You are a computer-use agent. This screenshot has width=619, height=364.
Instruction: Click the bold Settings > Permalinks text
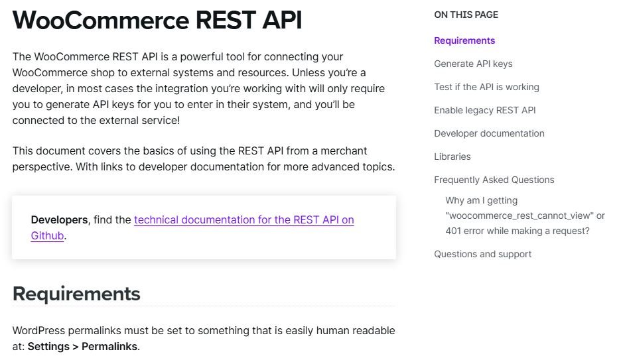click(x=83, y=347)
